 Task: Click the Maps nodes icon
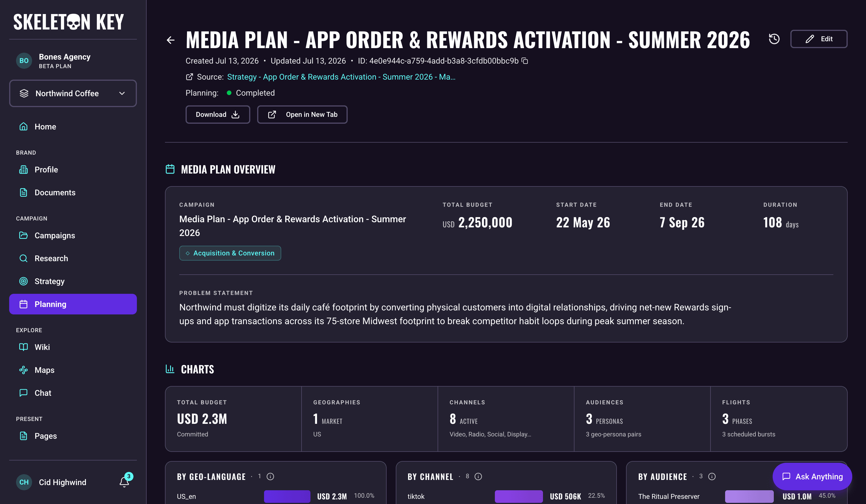click(x=23, y=370)
